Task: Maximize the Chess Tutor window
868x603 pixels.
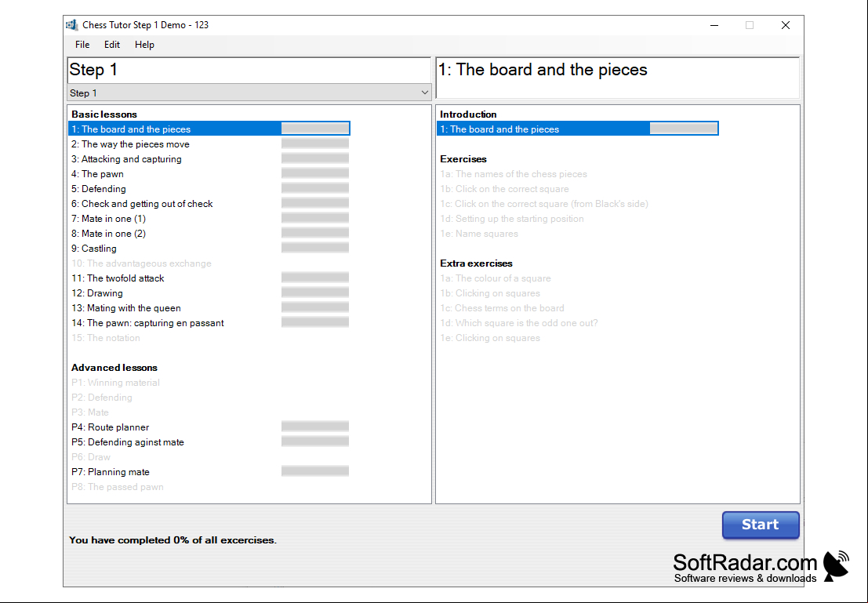Action: click(x=750, y=25)
